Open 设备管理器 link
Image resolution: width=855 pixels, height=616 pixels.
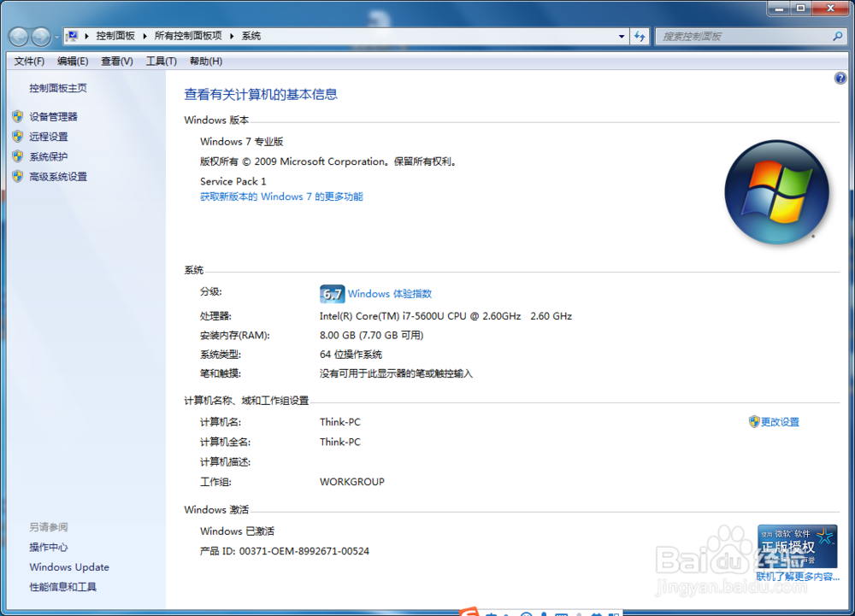click(x=53, y=116)
